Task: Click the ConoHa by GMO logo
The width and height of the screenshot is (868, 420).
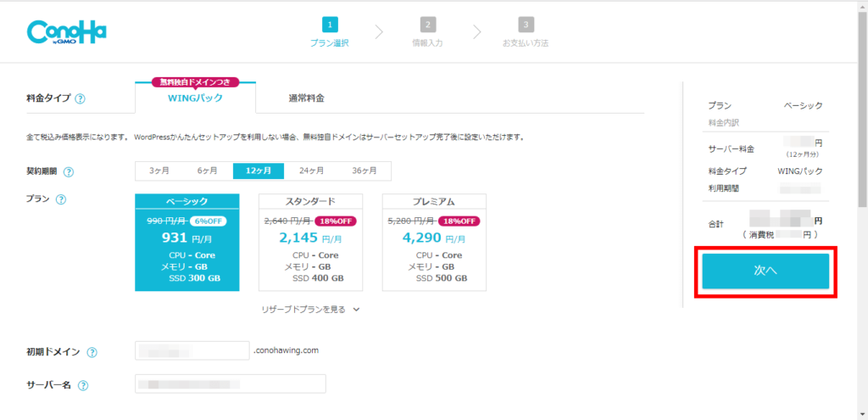Action: (x=66, y=33)
